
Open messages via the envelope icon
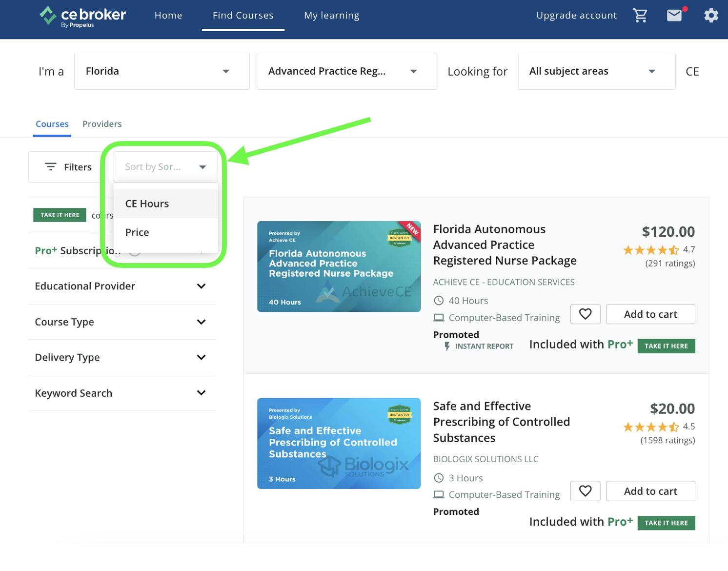pos(674,15)
